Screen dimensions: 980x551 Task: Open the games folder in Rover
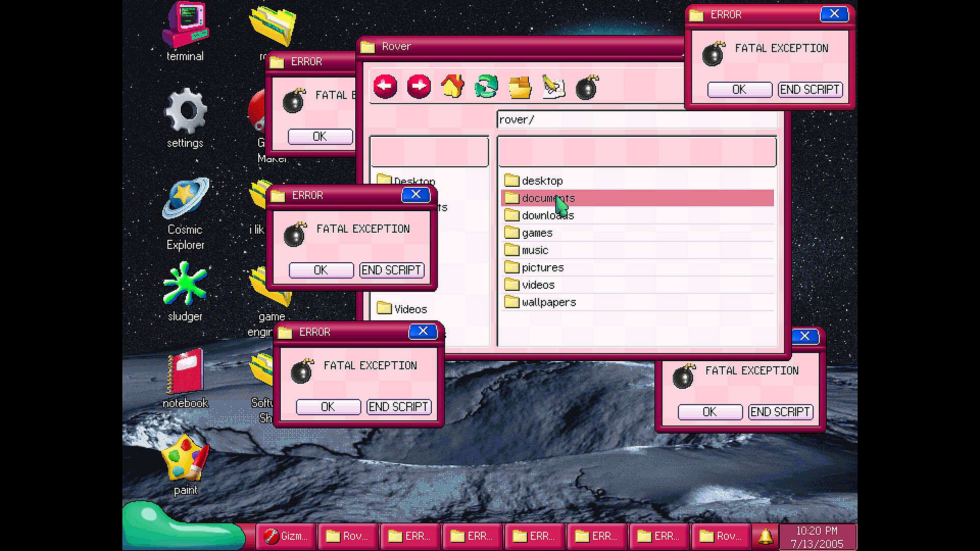[x=536, y=233]
